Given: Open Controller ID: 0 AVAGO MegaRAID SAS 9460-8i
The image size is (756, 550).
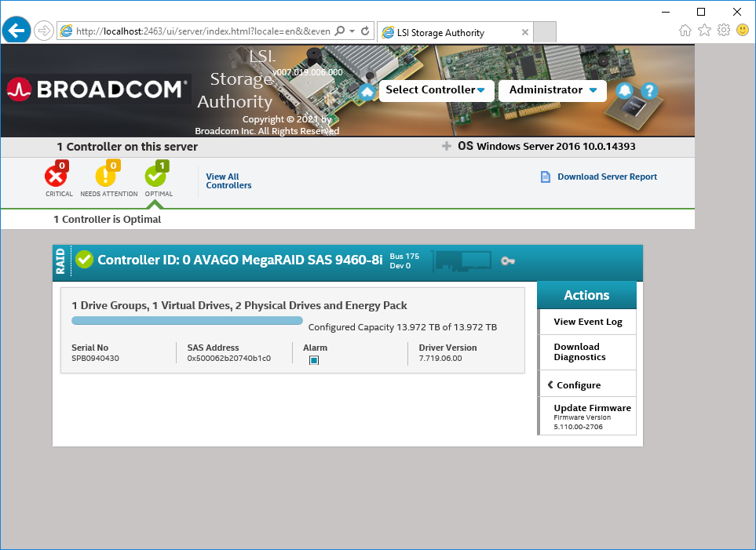Looking at the screenshot, I should (240, 260).
